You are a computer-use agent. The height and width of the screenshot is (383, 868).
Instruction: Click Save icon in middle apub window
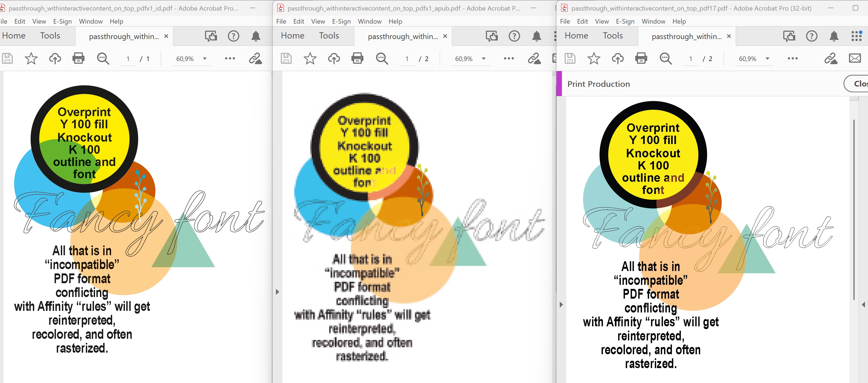(286, 59)
